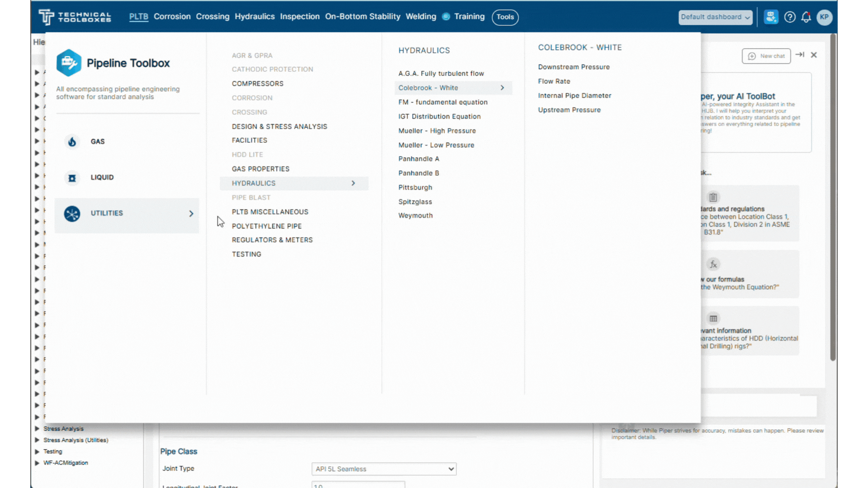Image resolution: width=868 pixels, height=488 pixels.
Task: Click the Tools button
Action: click(x=505, y=17)
